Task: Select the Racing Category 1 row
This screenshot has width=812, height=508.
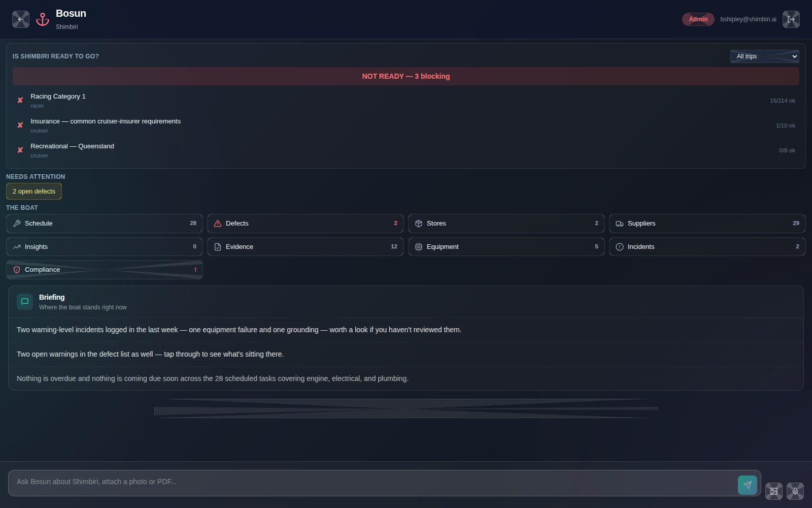Action: 406,101
